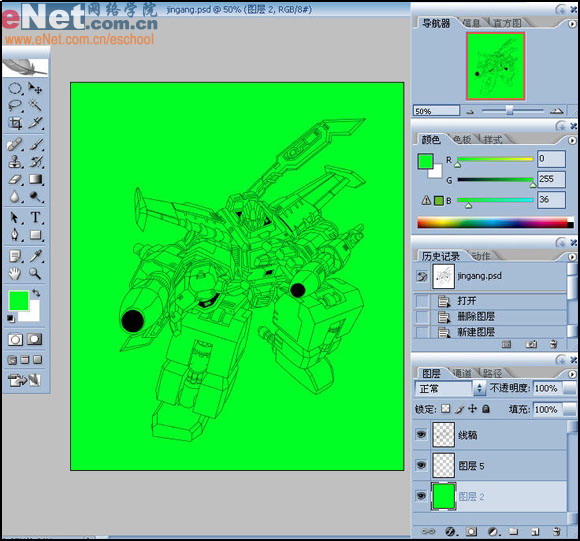Hide the 图层 5 layer
Image resolution: width=580 pixels, height=541 pixels.
(x=421, y=465)
